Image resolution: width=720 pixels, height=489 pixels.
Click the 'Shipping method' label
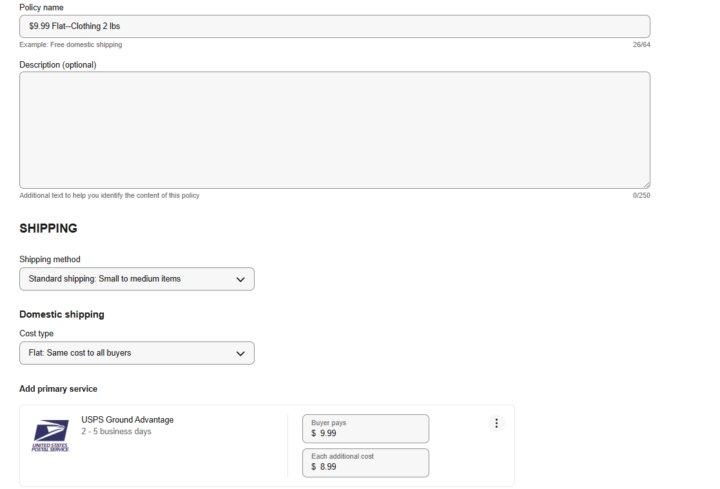pos(50,259)
